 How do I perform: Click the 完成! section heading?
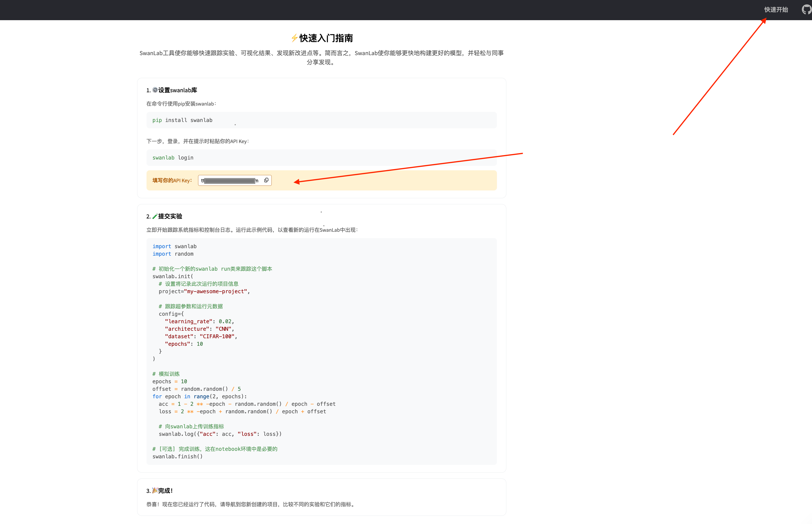(165, 491)
